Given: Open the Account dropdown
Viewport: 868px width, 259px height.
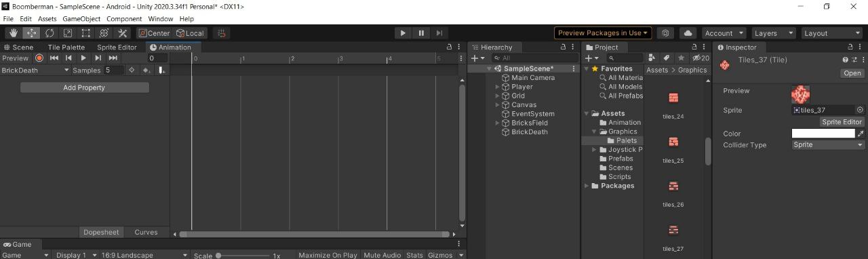Looking at the screenshot, I should coord(724,33).
